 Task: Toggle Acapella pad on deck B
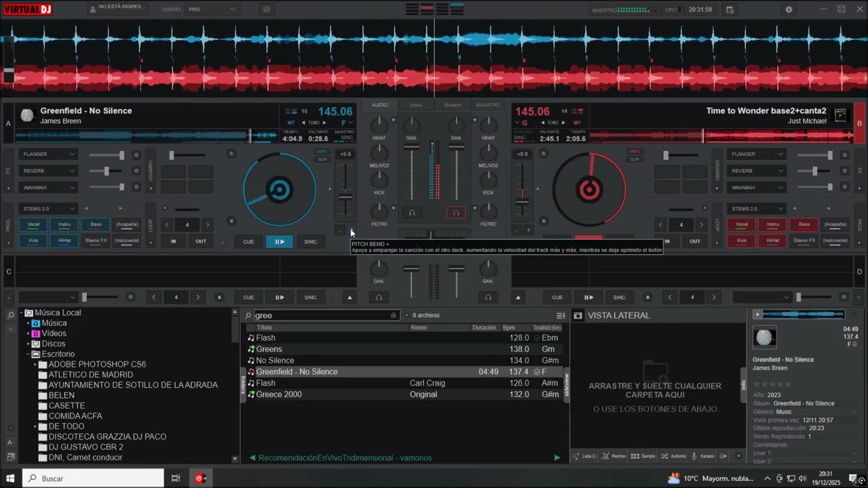click(835, 224)
